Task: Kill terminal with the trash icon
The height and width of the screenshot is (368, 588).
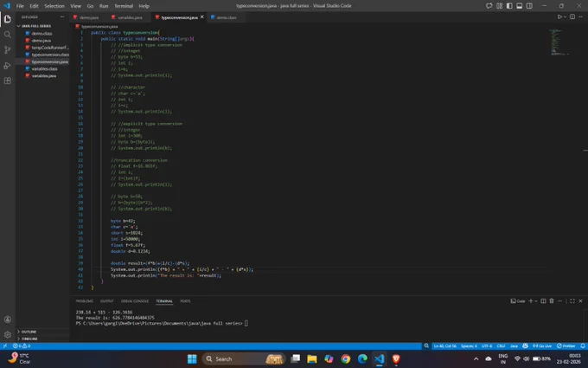Action: click(x=552, y=301)
